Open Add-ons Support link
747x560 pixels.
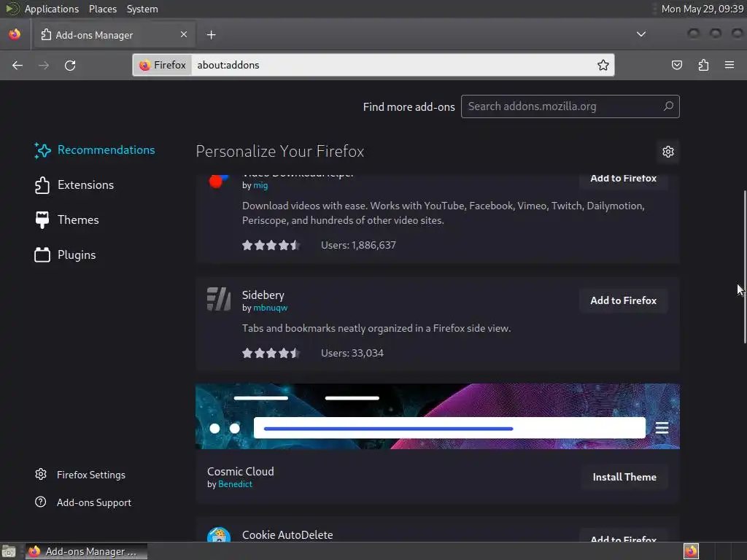[x=83, y=502]
